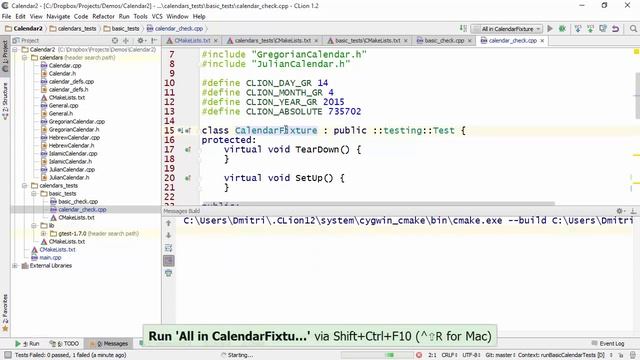Open the File menu
Viewport: 640px width, 360px height.
click(x=7, y=16)
